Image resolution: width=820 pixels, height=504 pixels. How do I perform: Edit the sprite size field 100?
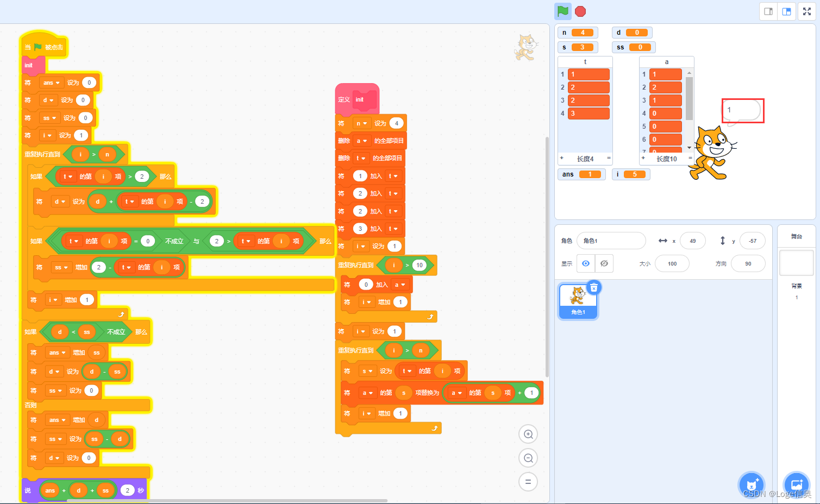(x=672, y=263)
